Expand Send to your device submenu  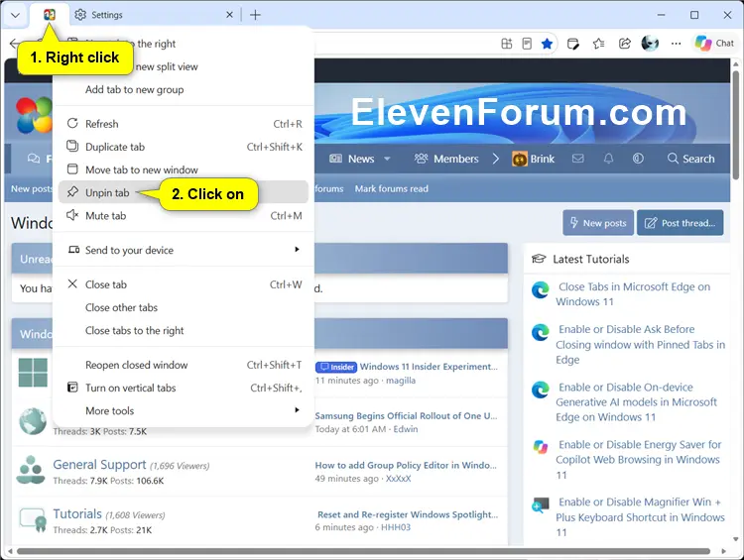pos(183,250)
